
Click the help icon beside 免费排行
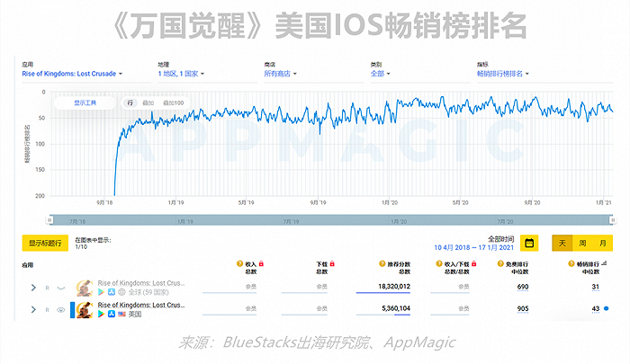(500, 263)
